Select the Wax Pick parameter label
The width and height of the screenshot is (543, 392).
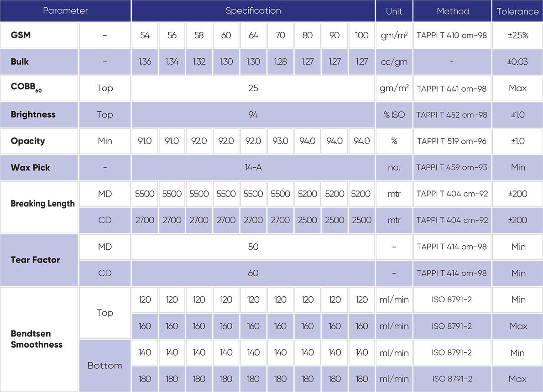pos(30,167)
